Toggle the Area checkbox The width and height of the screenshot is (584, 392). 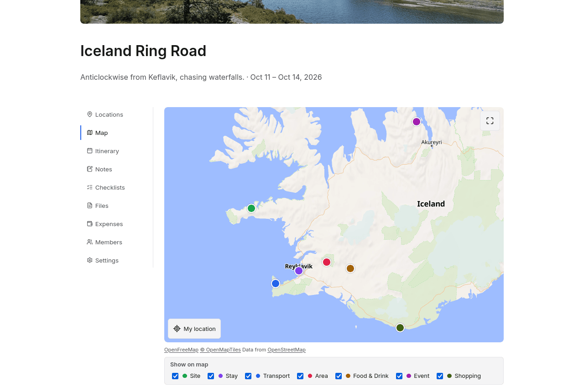(300, 376)
